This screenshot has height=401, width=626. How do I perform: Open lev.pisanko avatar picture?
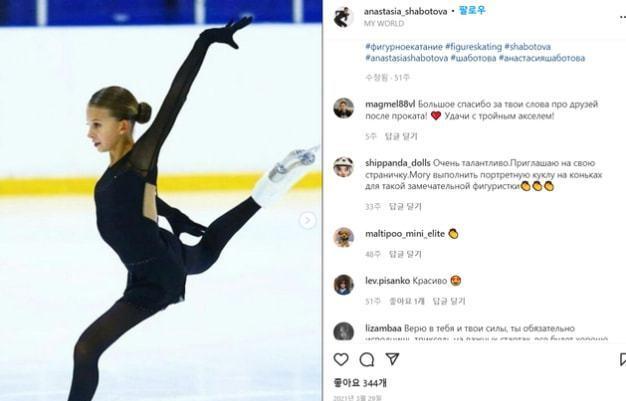point(343,284)
